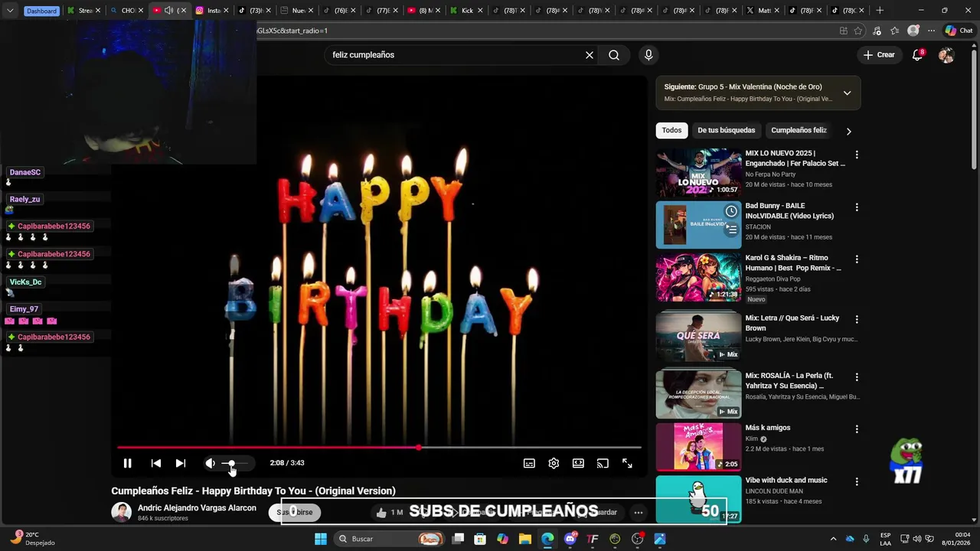980x551 pixels.
Task: Open MIX LO NUEVO 2025 thumbnail
Action: coord(698,172)
